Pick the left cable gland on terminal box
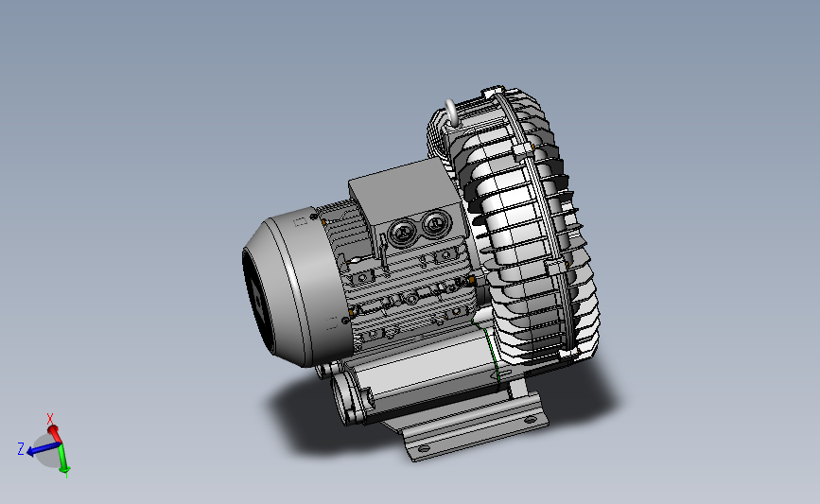Viewport: 820px width, 504px height. coord(403,231)
